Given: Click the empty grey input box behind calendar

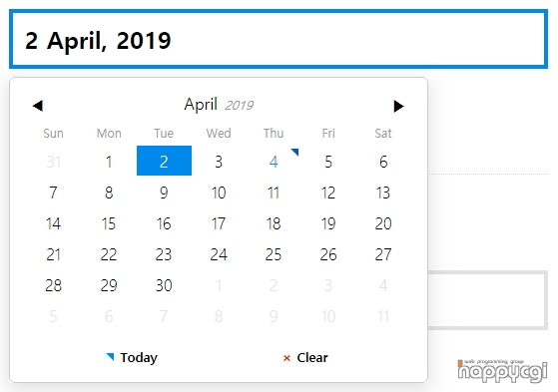Looking at the screenshot, I should pyautogui.click(x=487, y=300).
